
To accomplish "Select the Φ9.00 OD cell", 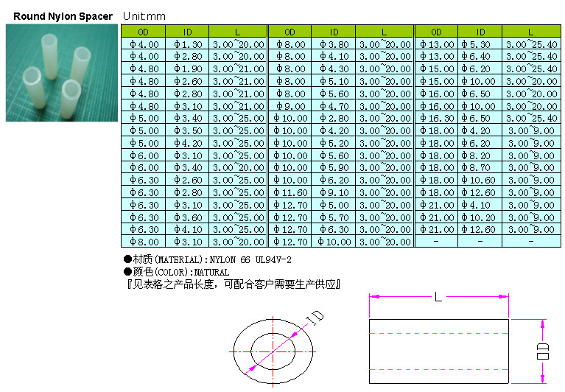I will click(x=289, y=106).
